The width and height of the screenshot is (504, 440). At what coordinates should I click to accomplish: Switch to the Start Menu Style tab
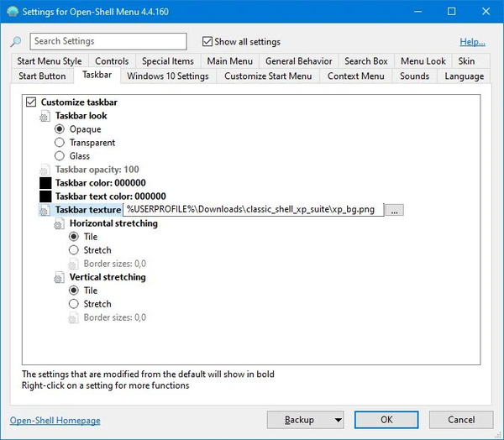coord(50,61)
